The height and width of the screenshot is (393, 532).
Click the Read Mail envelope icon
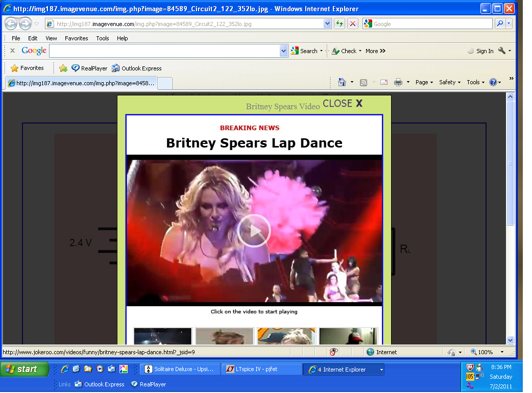point(384,82)
